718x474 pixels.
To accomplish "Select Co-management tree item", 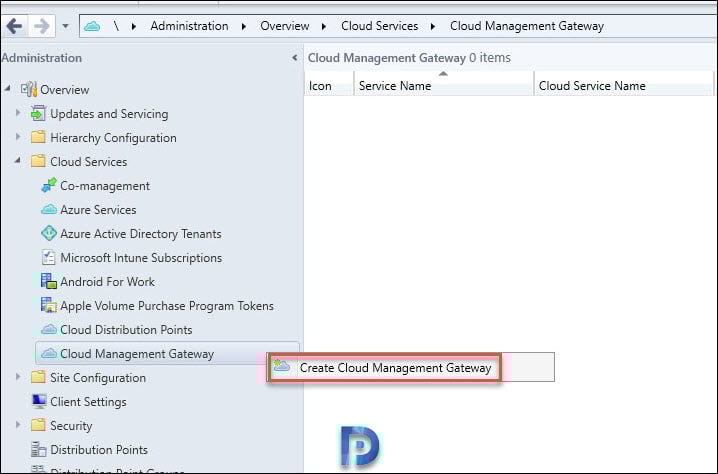I will [105, 186].
